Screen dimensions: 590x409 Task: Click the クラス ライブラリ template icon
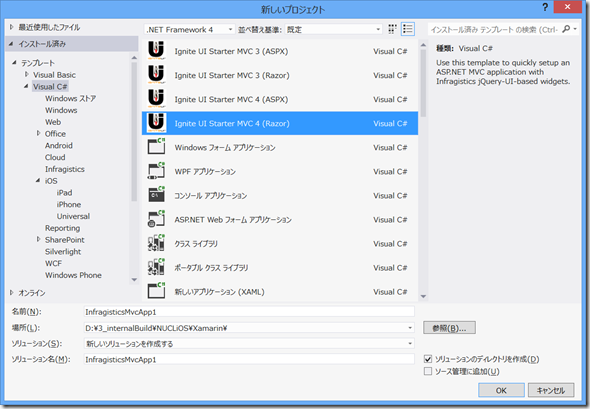point(156,243)
